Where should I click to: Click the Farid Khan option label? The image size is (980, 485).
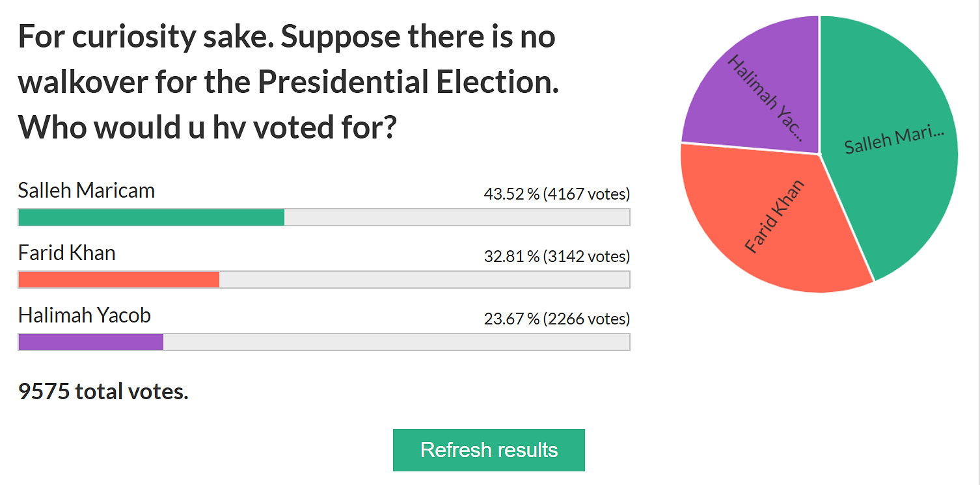point(67,252)
